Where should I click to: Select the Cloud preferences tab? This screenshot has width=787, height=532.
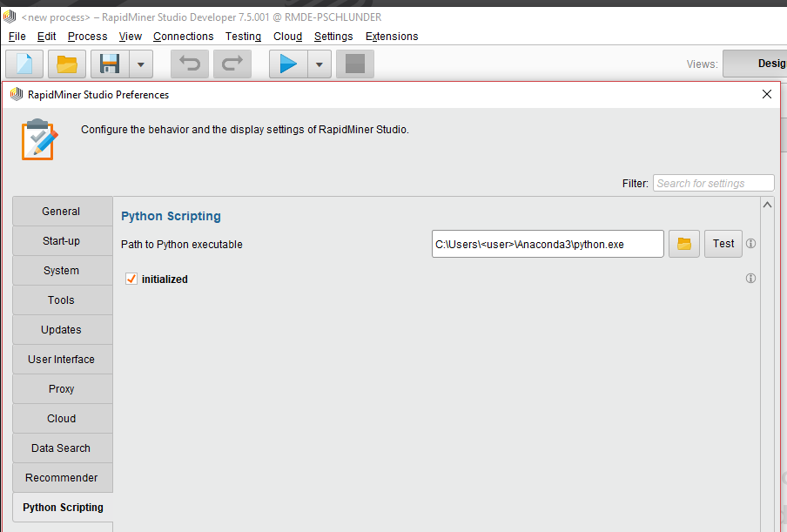pos(62,419)
